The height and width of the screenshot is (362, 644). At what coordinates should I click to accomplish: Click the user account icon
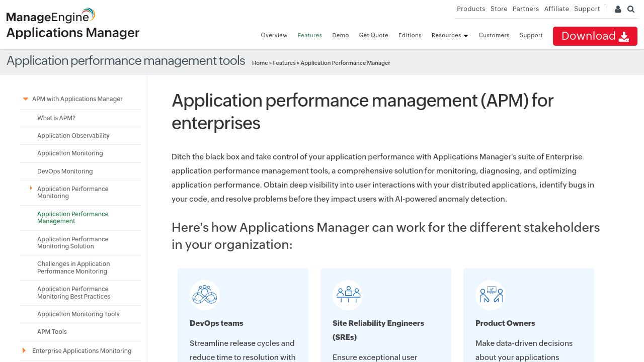click(x=618, y=9)
